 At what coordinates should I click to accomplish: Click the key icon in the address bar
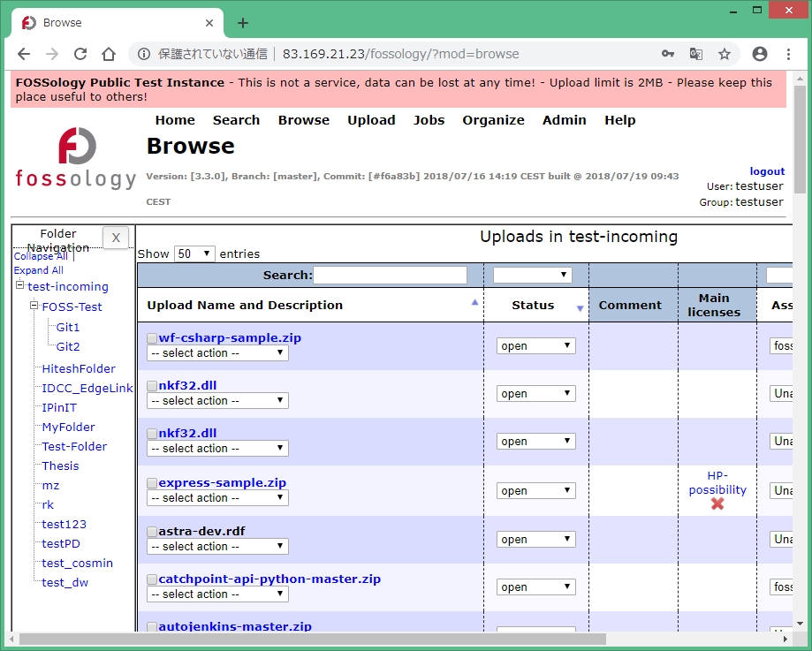[668, 53]
